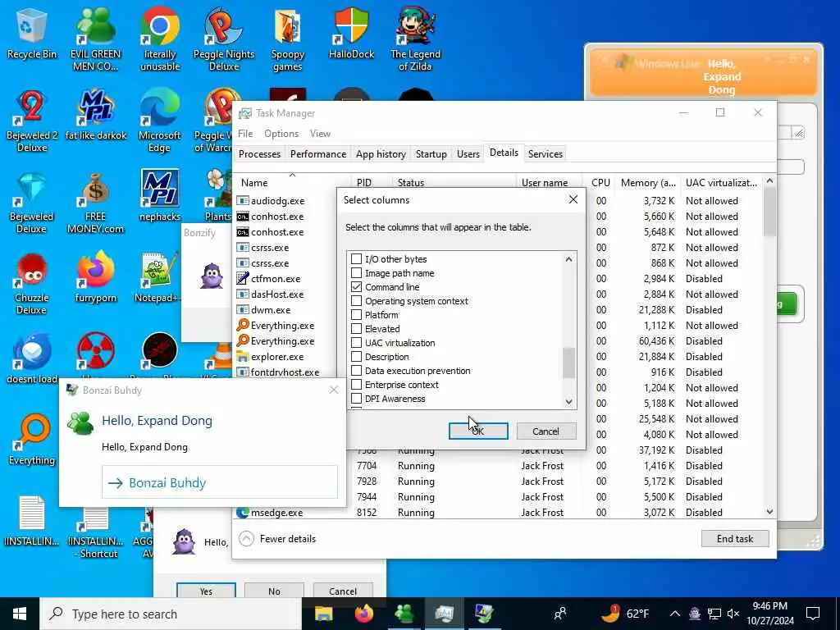840x630 pixels.
Task: Open the App history tab
Action: tap(381, 153)
